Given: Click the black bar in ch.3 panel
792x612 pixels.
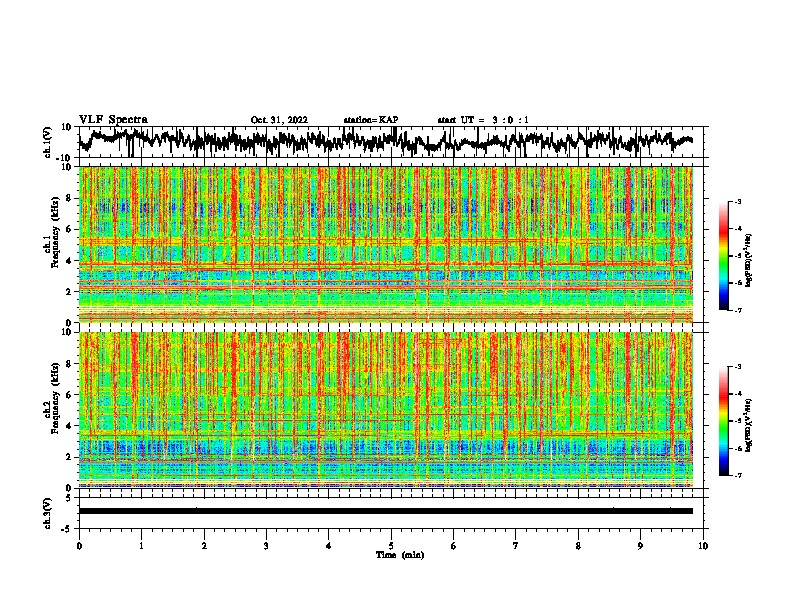Looking at the screenshot, I should coord(386,511).
